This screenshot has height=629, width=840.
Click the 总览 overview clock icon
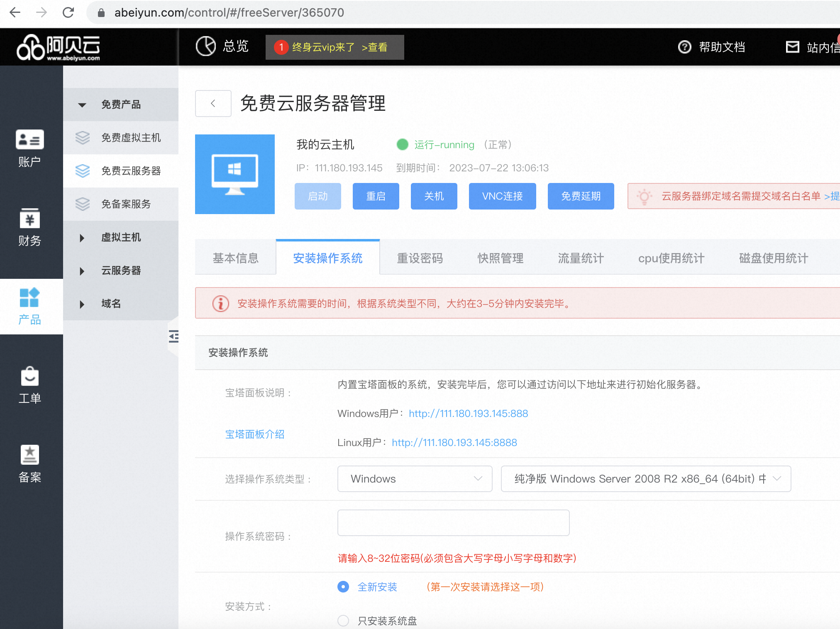[x=205, y=46]
